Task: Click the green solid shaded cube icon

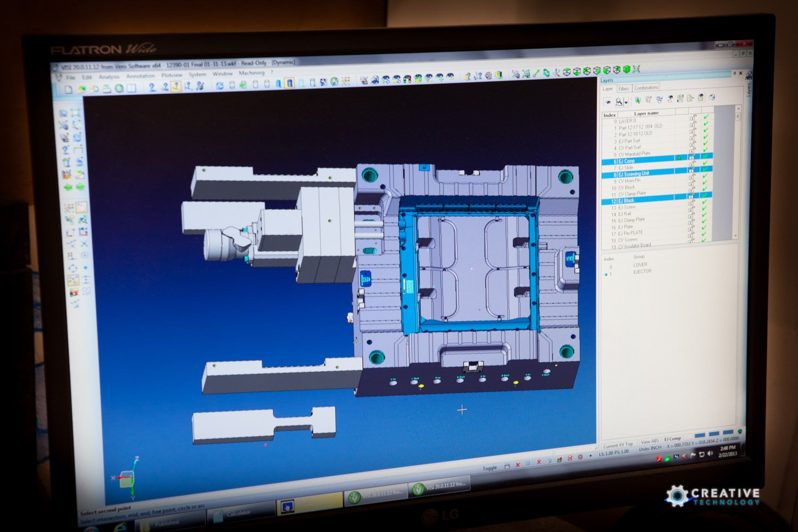Action: point(626,70)
